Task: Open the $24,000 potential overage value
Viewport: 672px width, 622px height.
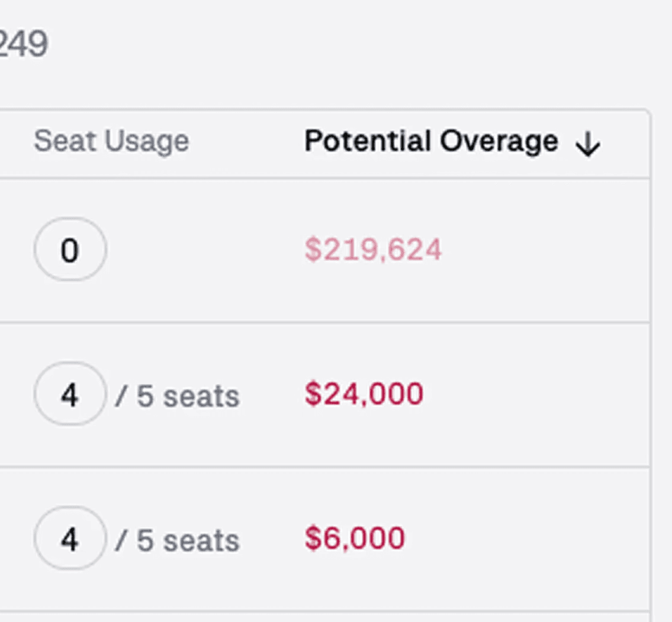Action: [x=364, y=394]
